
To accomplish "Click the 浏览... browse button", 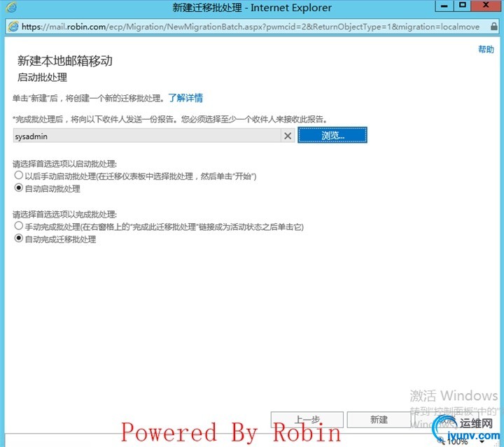I will tap(332, 135).
